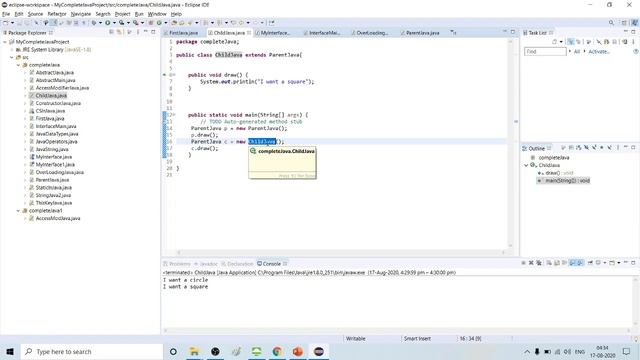The image size is (640, 360).
Task: Run the program with the green Run icon
Action: pos(108,23)
